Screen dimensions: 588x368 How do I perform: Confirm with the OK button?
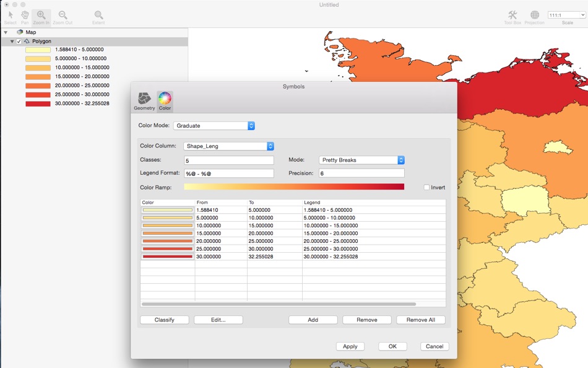392,346
